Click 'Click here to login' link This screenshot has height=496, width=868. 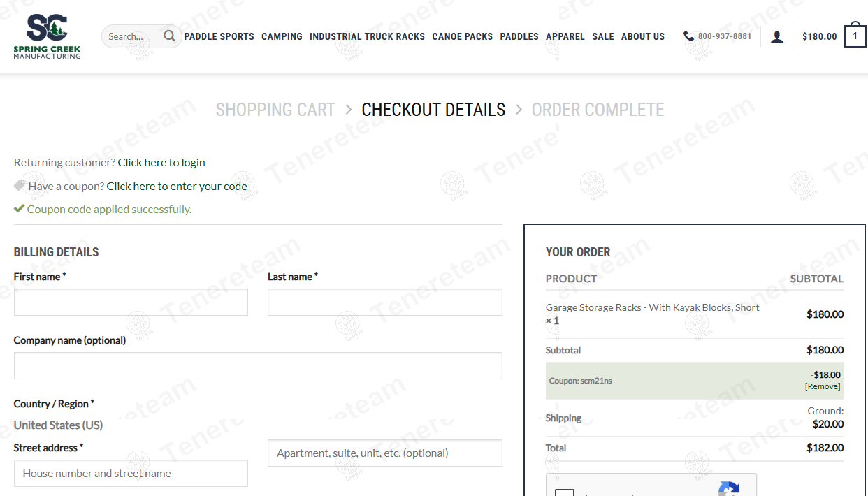[161, 162]
